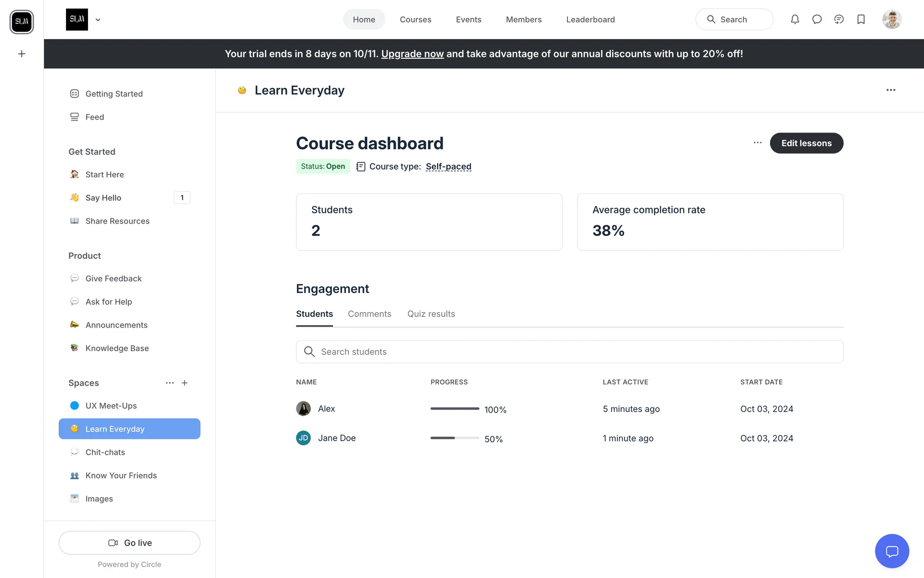Click the Edit lessons button
Screen dimensions: 924x578
click(x=806, y=143)
